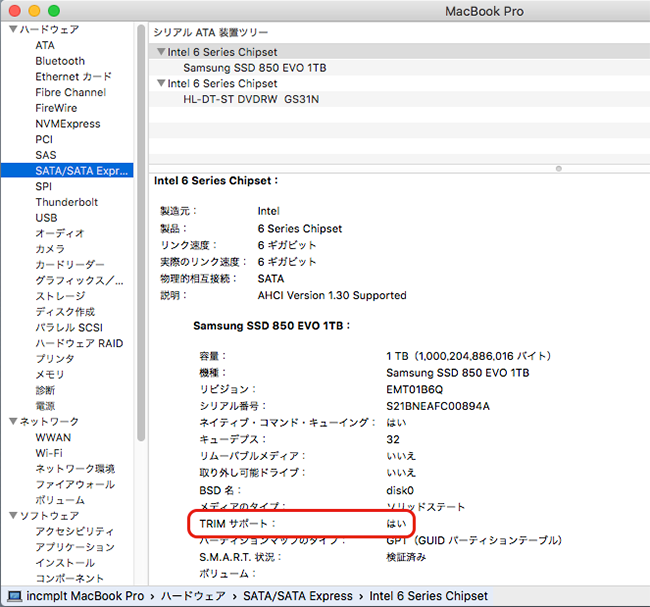This screenshot has width=650, height=607.
Task: Click ハードウェア in bottom path bar
Action: click(x=193, y=596)
